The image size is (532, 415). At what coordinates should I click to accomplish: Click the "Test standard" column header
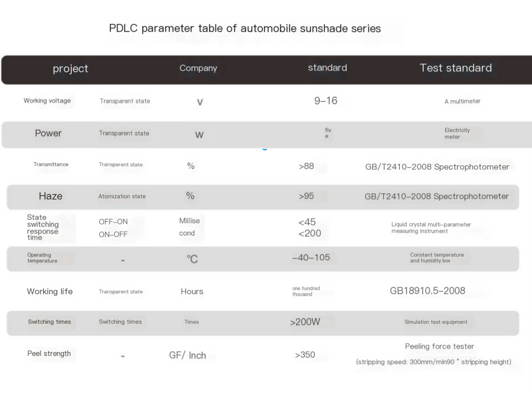[455, 68]
